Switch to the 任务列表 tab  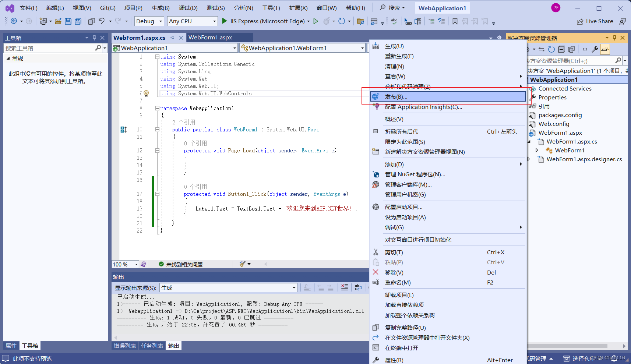point(152,346)
